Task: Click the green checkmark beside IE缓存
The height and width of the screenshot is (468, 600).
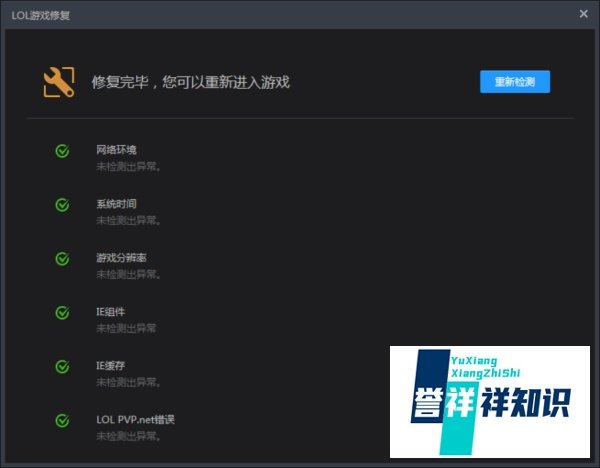Action: (62, 367)
